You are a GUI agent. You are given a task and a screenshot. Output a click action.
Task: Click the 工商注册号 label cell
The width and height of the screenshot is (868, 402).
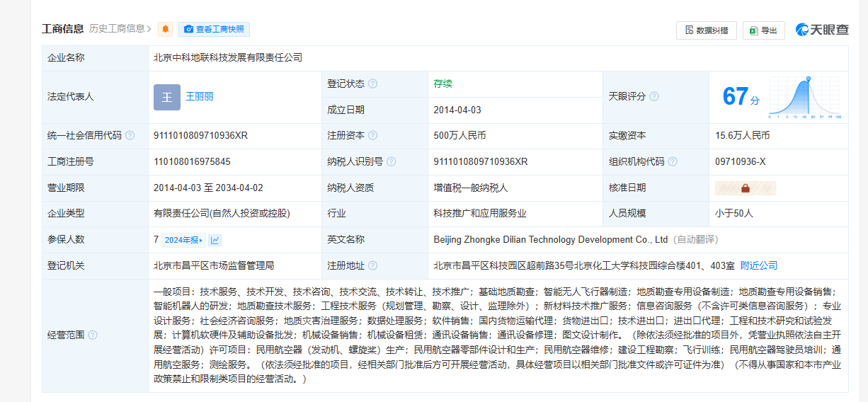click(x=95, y=162)
